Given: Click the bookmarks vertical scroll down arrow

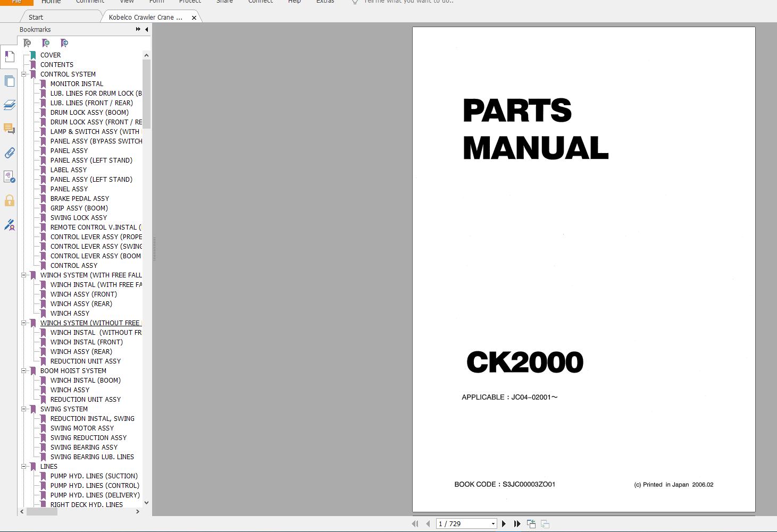Looking at the screenshot, I should click(x=146, y=503).
